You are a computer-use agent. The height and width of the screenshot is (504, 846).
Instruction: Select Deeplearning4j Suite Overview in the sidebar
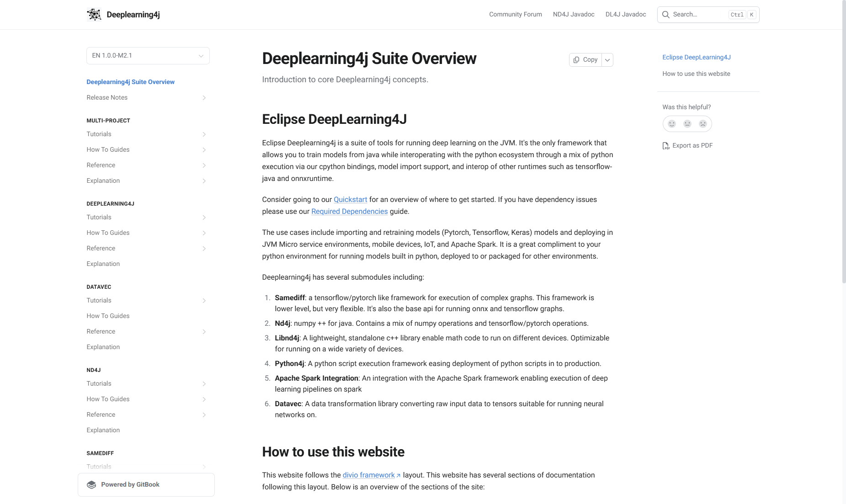coord(130,82)
